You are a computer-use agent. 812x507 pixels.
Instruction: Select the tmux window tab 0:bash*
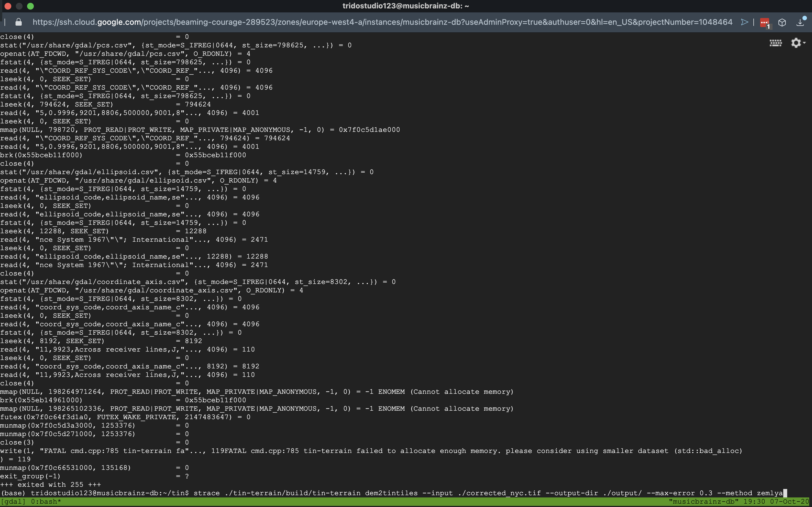[x=46, y=502]
